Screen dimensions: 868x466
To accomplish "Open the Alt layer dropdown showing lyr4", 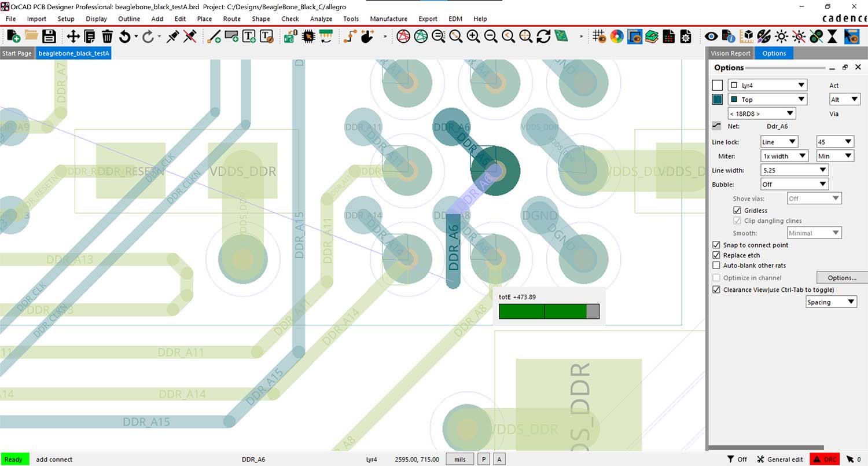I will pos(767,85).
